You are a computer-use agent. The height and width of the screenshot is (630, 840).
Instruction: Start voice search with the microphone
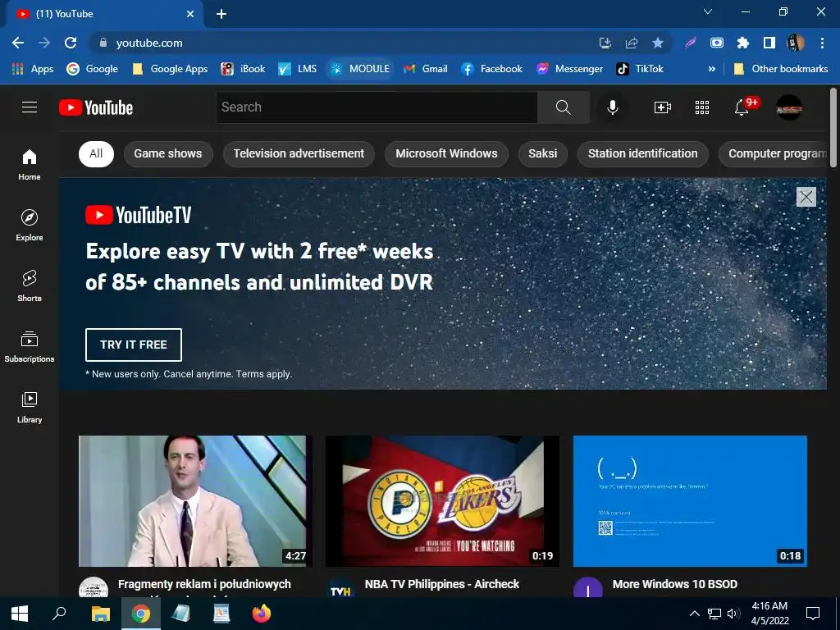(x=612, y=107)
